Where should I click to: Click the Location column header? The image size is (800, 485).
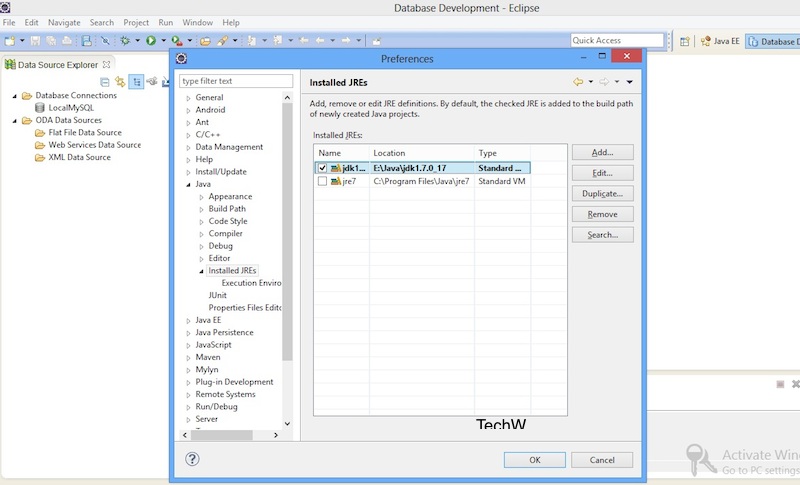coord(422,153)
